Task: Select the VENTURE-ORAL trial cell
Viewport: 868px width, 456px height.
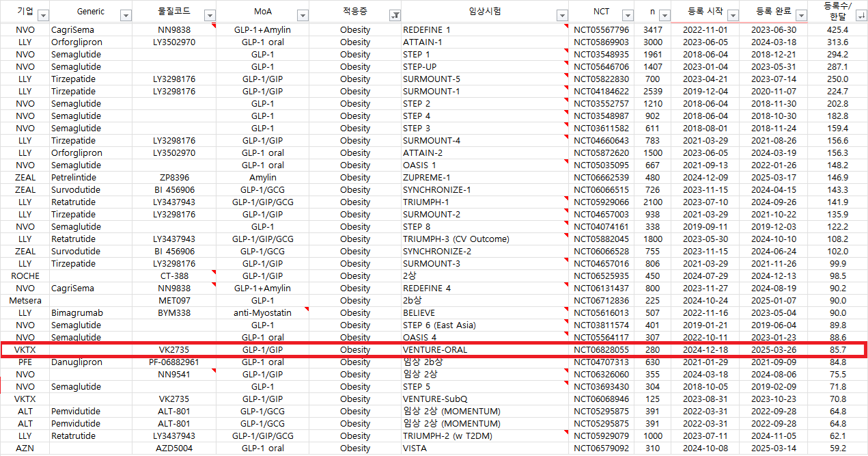Action: (x=486, y=350)
